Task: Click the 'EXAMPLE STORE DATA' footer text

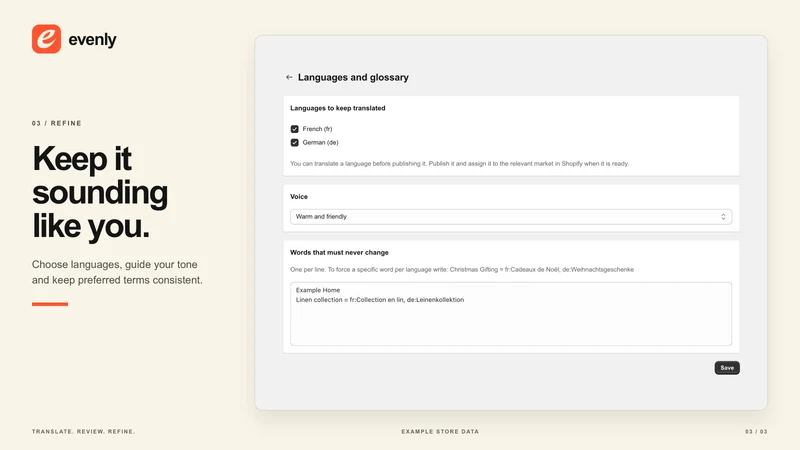Action: [440, 432]
